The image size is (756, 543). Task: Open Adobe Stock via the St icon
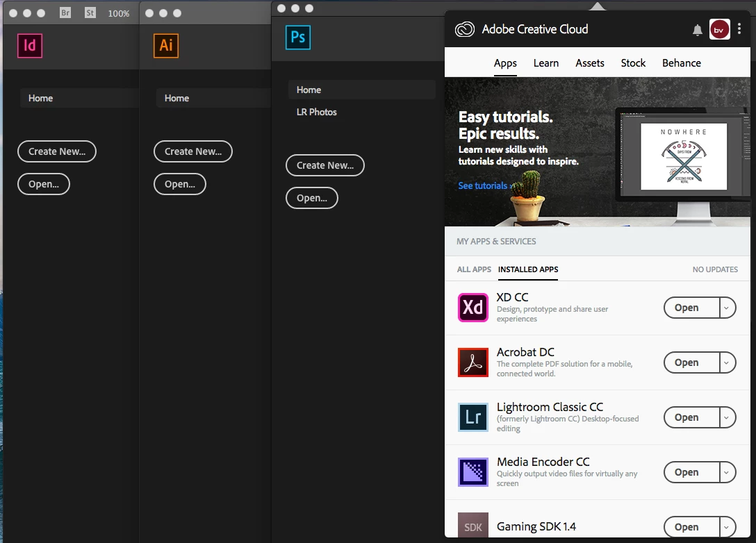(90, 12)
